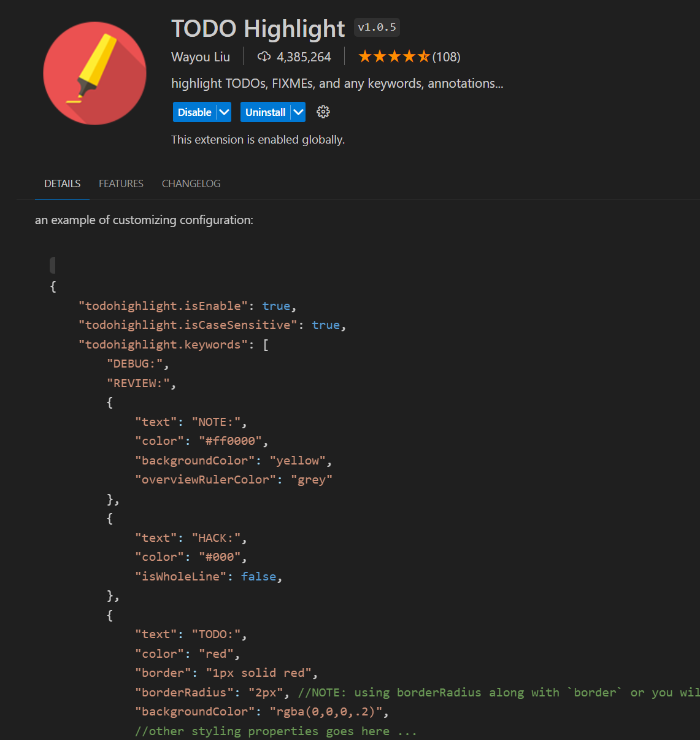Click the v1.0.5 version badge
The height and width of the screenshot is (740, 700).
pyautogui.click(x=377, y=27)
